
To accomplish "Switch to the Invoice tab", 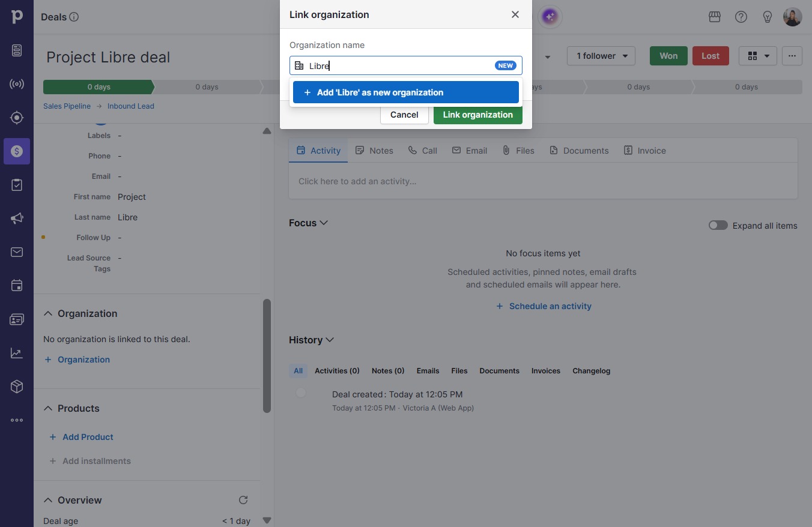I will coord(645,151).
